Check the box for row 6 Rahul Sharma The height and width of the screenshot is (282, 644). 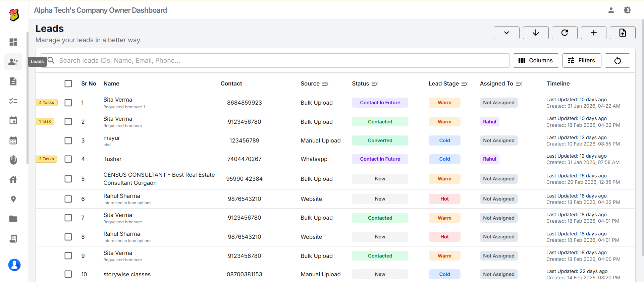(68, 199)
